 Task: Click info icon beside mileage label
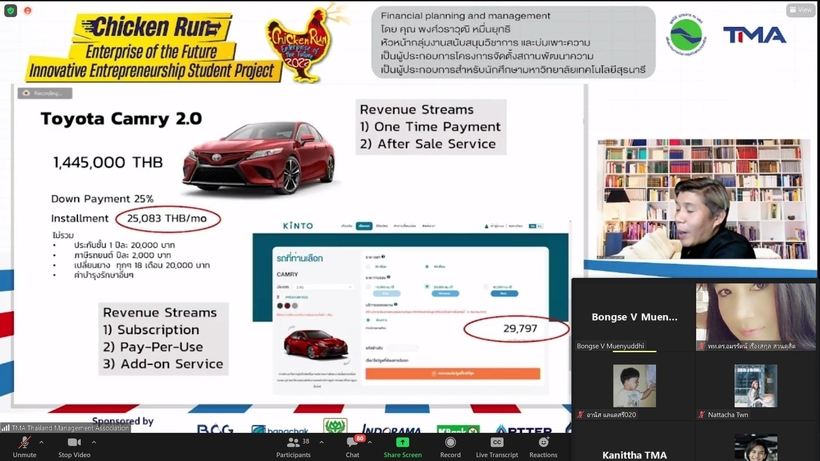point(389,277)
